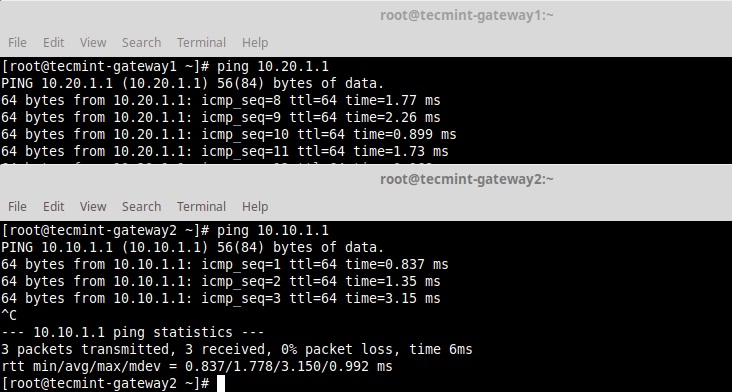
Task: Click the root@tecmint-gateway1 window title
Action: pyautogui.click(x=466, y=15)
